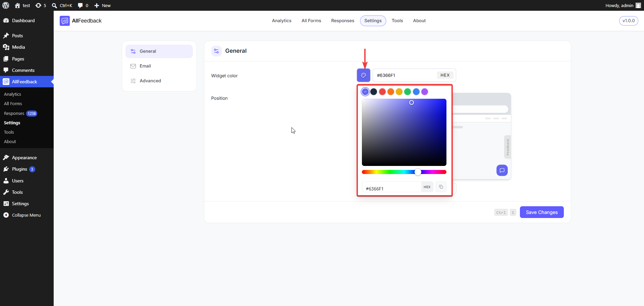Click the WordPress logo icon

(6, 5)
